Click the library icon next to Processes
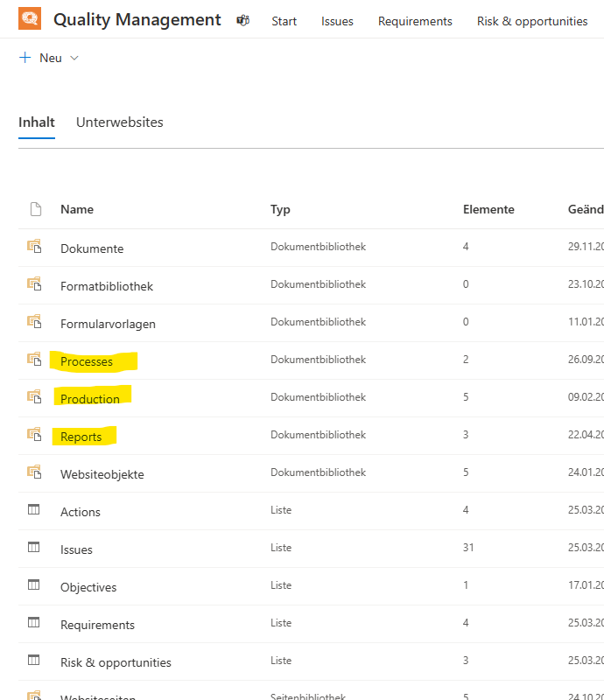The width and height of the screenshot is (604, 700). tap(35, 360)
